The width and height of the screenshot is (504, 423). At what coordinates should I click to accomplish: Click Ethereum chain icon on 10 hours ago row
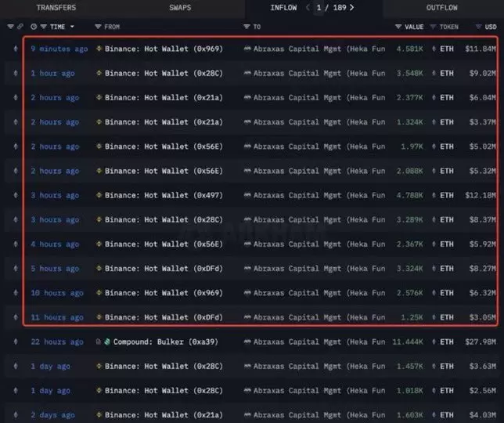pyautogui.click(x=16, y=293)
